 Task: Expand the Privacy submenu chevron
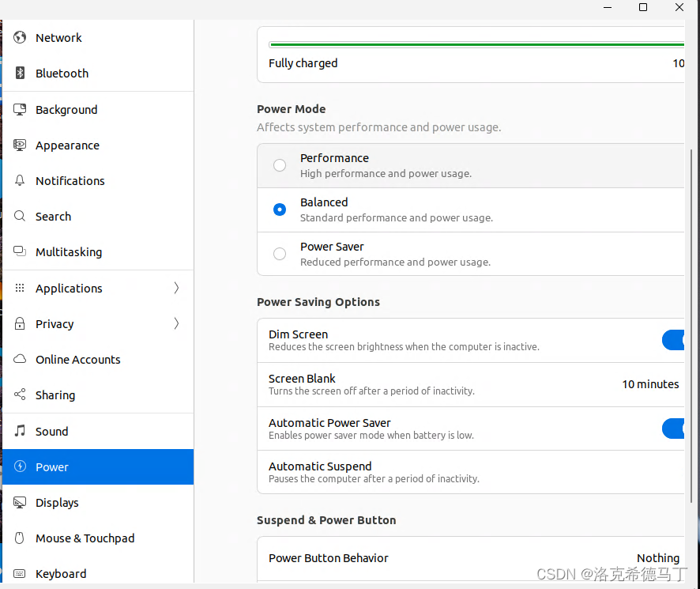[x=176, y=323]
